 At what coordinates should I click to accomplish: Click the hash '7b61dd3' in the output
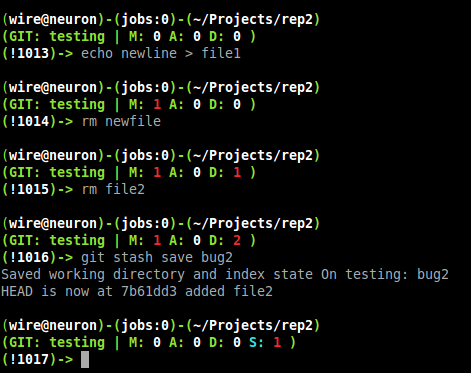pyautogui.click(x=149, y=291)
